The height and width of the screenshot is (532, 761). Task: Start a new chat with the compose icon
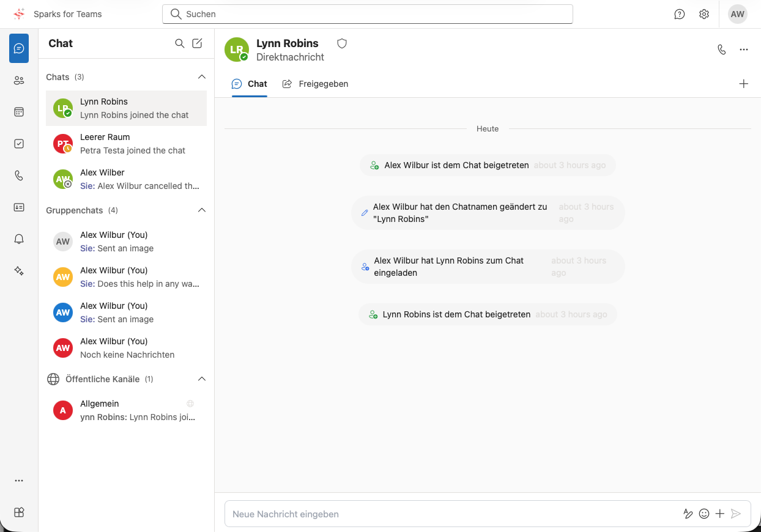pos(197,43)
